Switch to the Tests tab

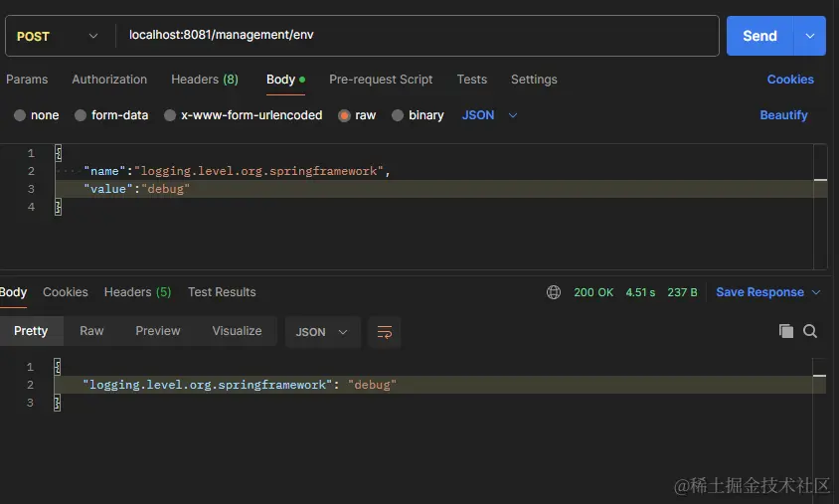pos(472,80)
